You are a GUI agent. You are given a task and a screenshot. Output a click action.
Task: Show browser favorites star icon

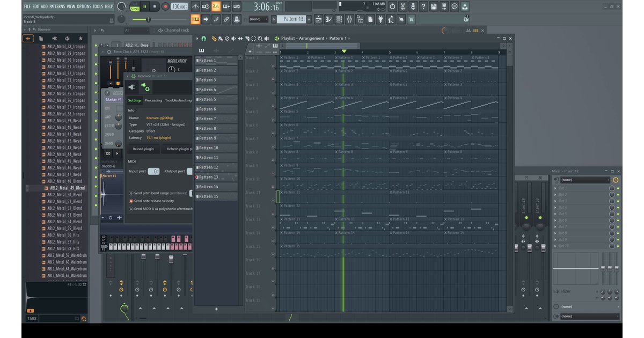coord(80,39)
